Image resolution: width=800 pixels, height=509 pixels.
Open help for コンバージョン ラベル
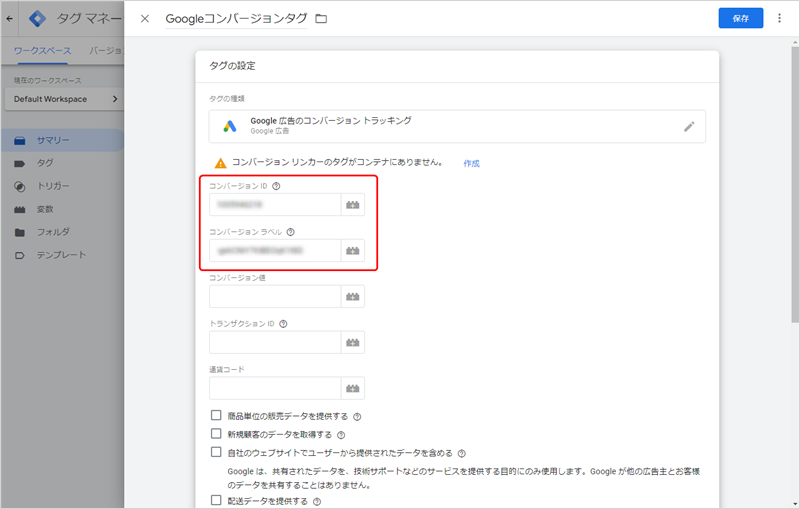click(290, 232)
